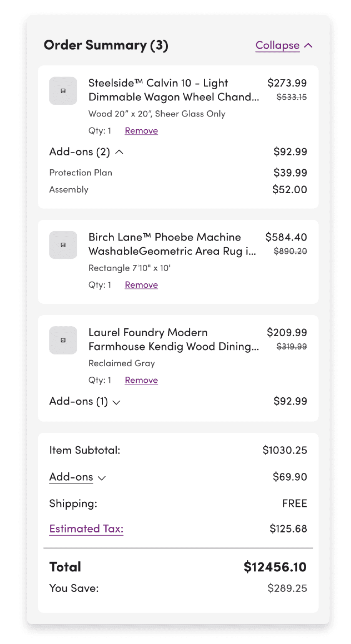This screenshot has height=644, width=351.
Task: Open the Laurel Foundry Kendig product title
Action: 174,339
